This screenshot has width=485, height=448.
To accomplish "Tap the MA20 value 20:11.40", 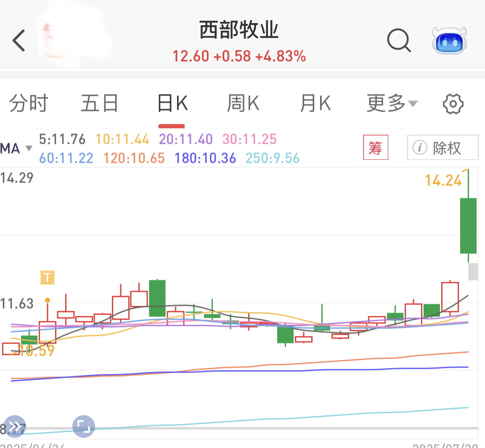I will (186, 139).
